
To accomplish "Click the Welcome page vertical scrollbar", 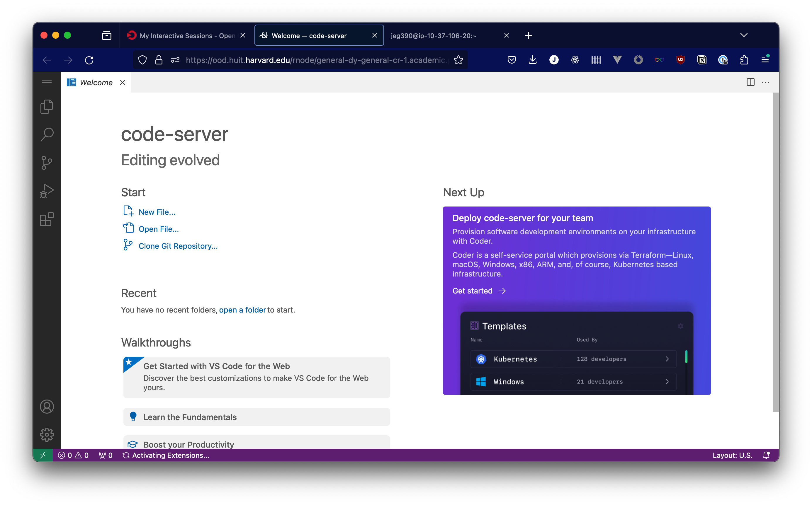I will [776, 252].
